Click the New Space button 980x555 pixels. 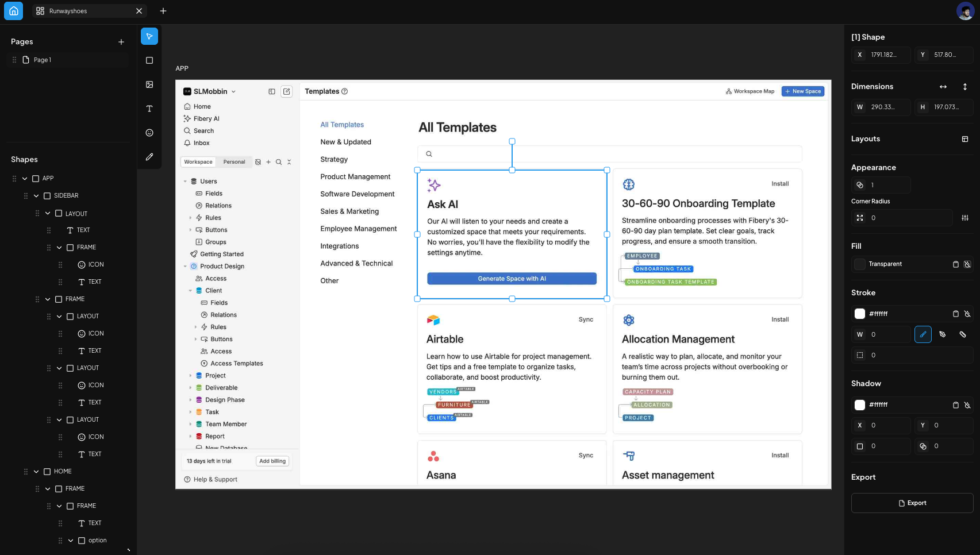[803, 91]
